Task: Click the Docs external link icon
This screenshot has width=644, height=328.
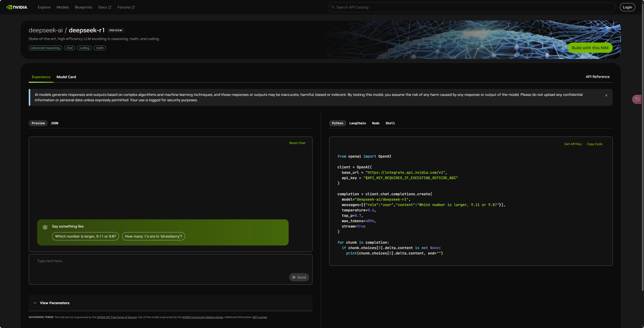Action: (x=110, y=7)
